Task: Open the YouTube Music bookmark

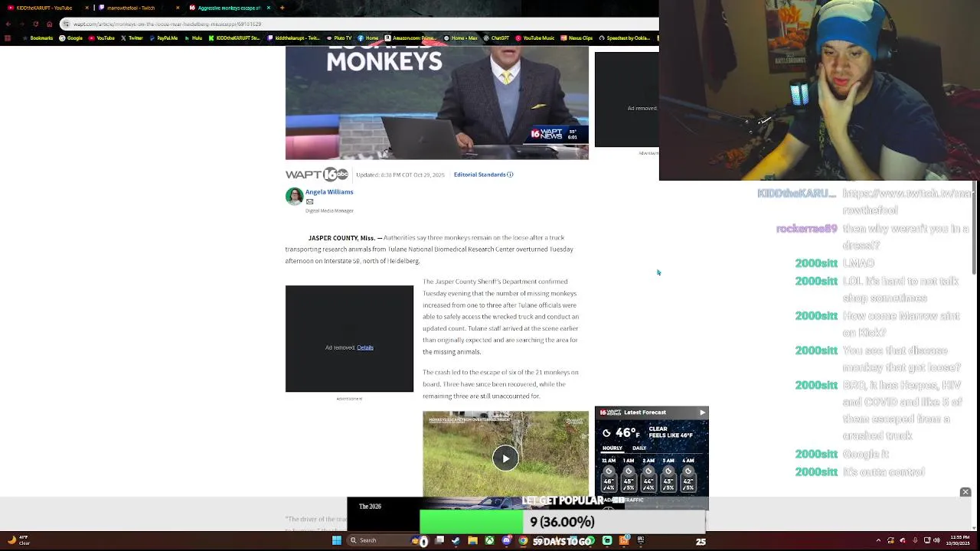Action: pos(535,38)
